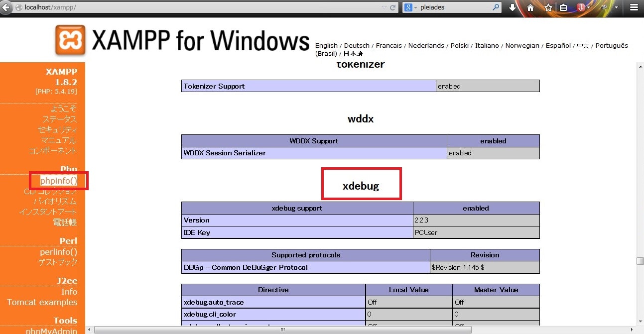Expand the red add-on dropdown arrow
The image size is (644, 334).
click(x=588, y=7)
